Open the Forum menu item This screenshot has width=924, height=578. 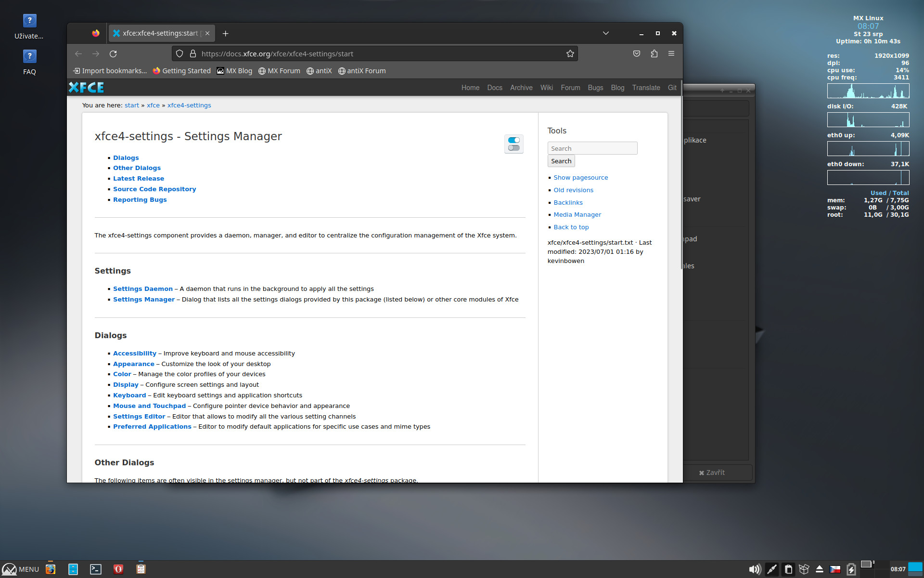coord(570,88)
